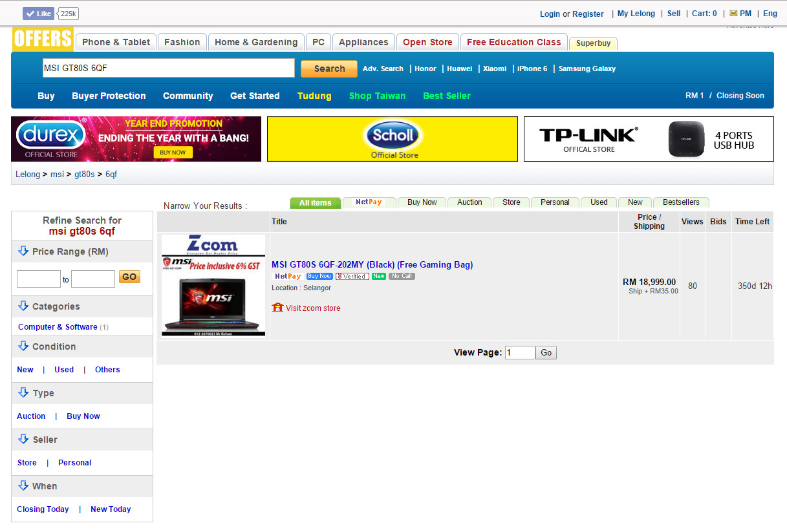Open the Tudung menu item

(x=314, y=96)
